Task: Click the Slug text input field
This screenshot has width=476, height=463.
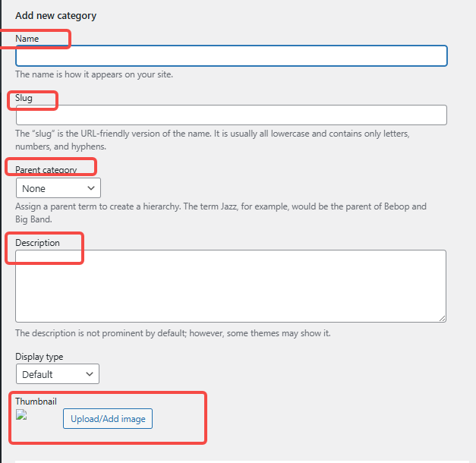Action: click(231, 115)
